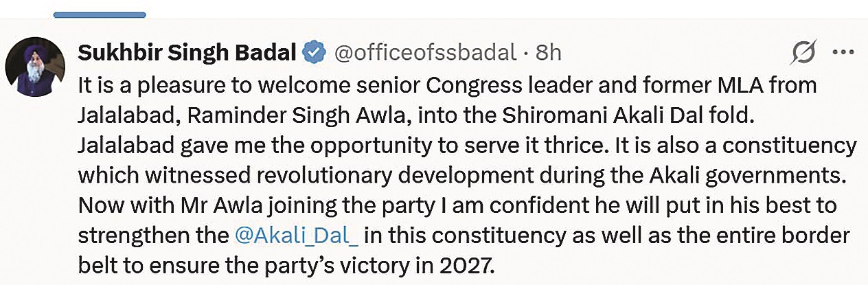The height and width of the screenshot is (285, 868).
Task: Open the Grok explain post icon
Action: tap(803, 52)
